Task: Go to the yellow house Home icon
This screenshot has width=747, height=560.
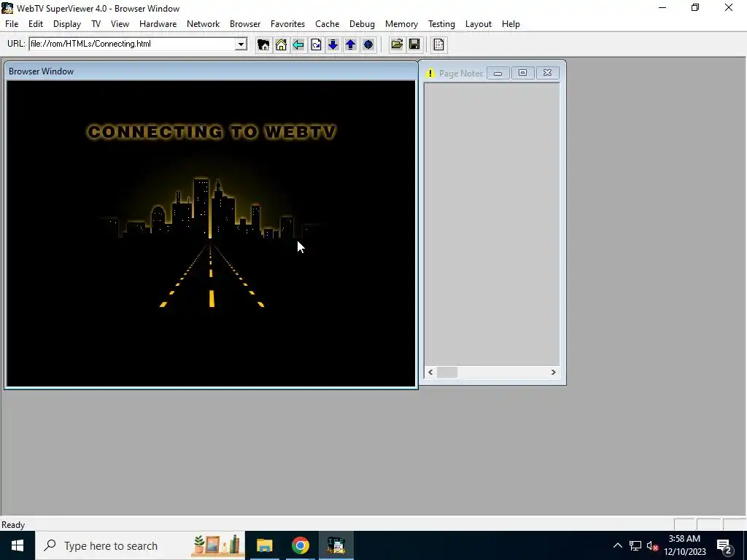Action: tap(281, 44)
